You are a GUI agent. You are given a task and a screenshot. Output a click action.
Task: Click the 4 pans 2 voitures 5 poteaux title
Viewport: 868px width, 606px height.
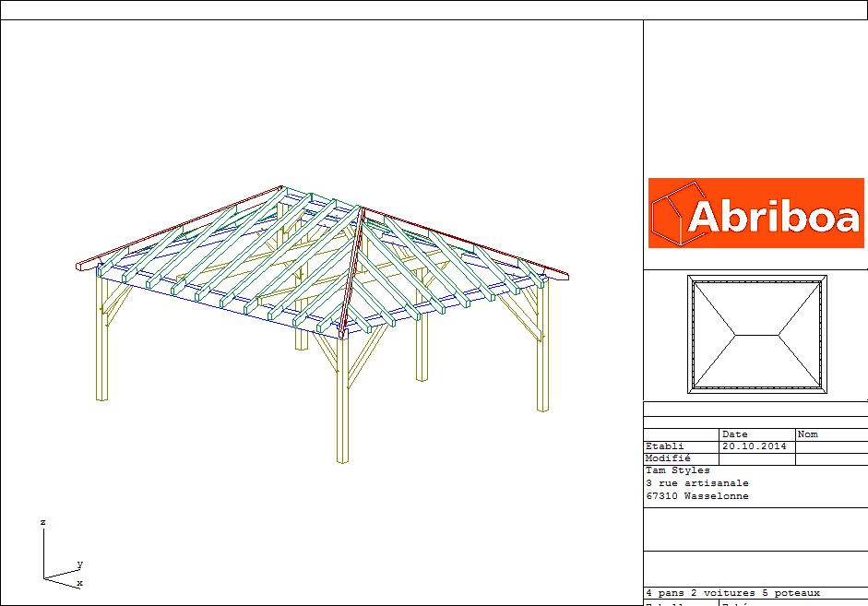[x=731, y=592]
